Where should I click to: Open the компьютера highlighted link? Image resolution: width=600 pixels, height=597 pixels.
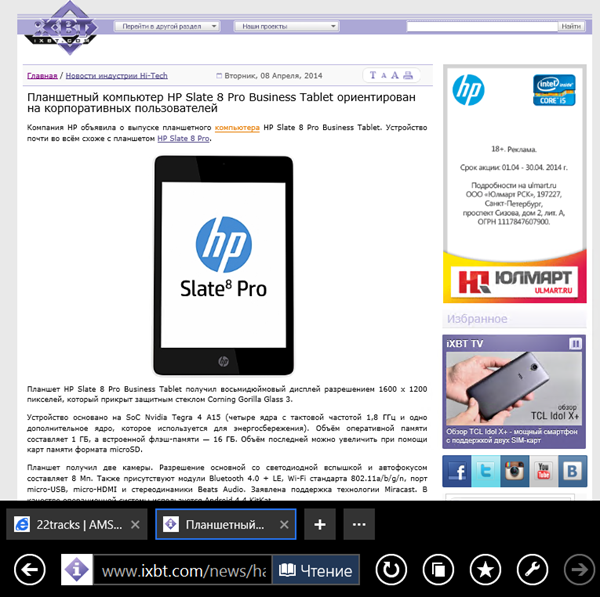tap(237, 127)
